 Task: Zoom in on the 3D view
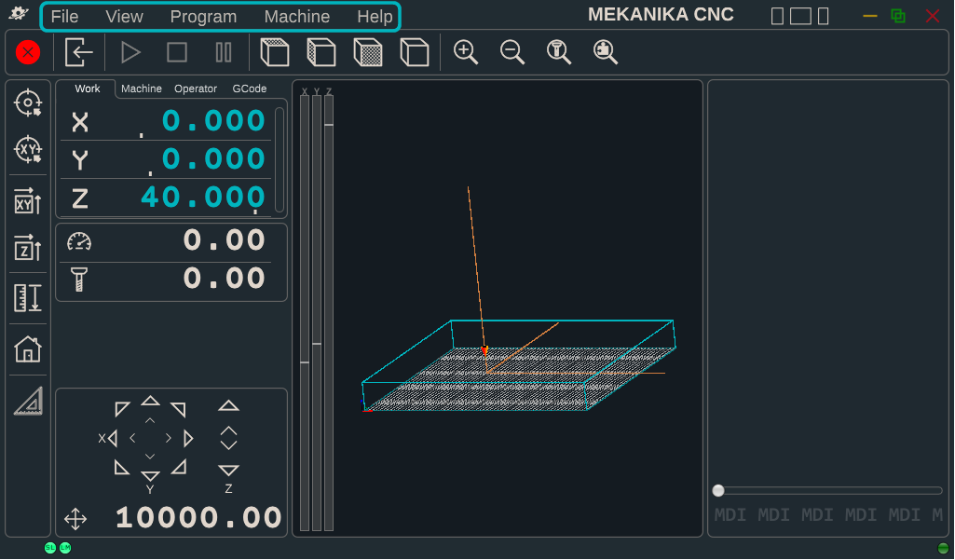click(465, 52)
